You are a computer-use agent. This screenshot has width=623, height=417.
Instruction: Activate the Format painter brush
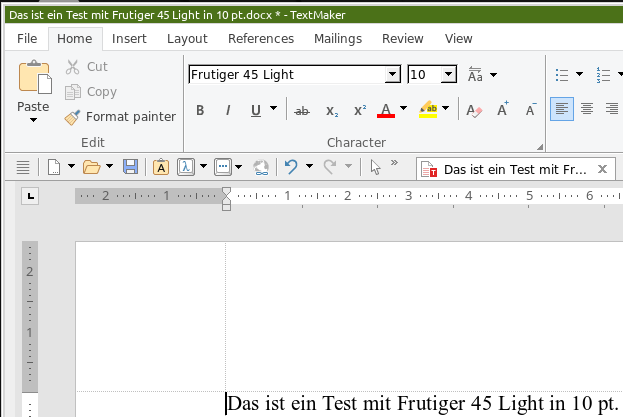72,117
